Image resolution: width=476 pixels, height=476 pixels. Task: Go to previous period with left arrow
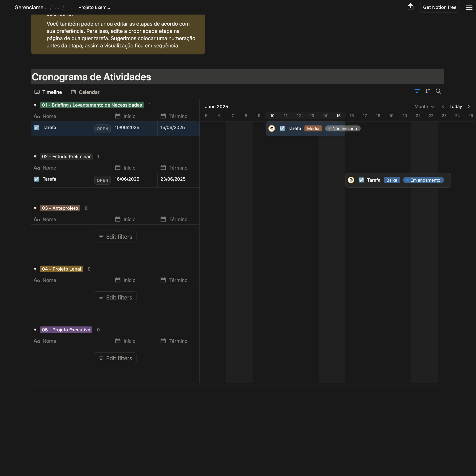pos(443,106)
